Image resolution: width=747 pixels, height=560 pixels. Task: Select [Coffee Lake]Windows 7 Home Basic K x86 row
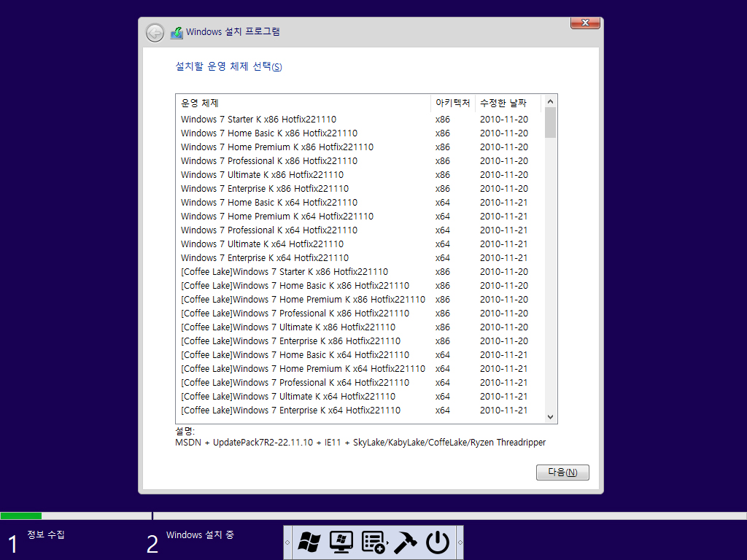point(359,285)
